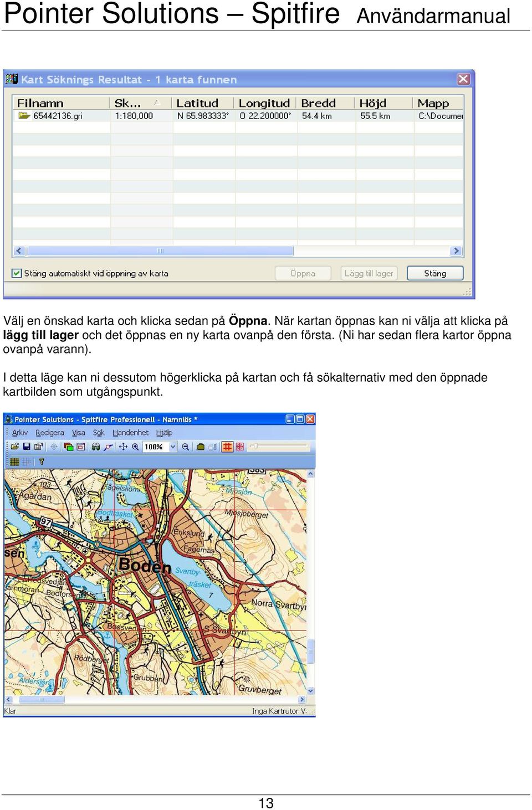Open the Sök menu
The height and width of the screenshot is (810, 532).
pos(99,433)
